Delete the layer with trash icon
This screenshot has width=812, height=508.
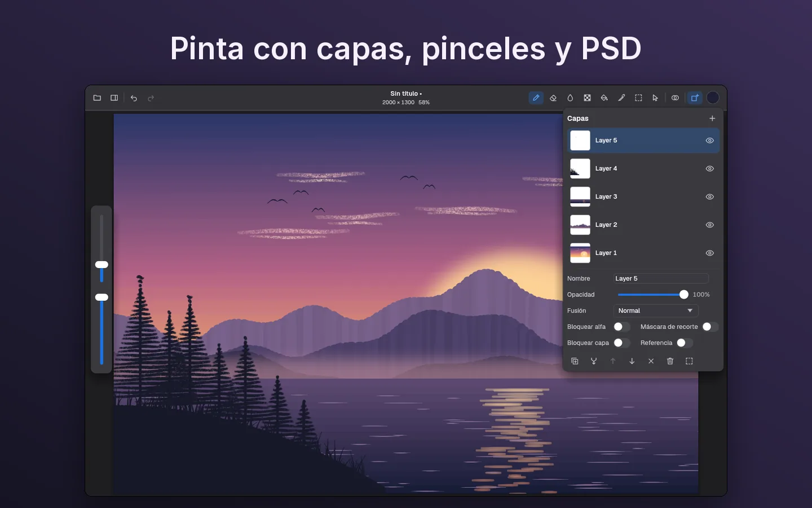point(670,361)
